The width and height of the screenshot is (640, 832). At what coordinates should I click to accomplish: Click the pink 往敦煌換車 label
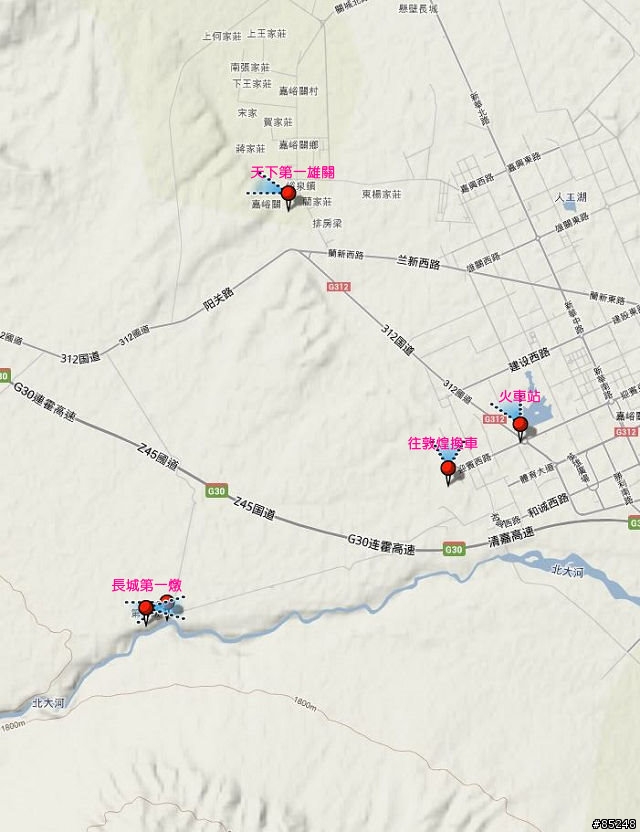[443, 443]
